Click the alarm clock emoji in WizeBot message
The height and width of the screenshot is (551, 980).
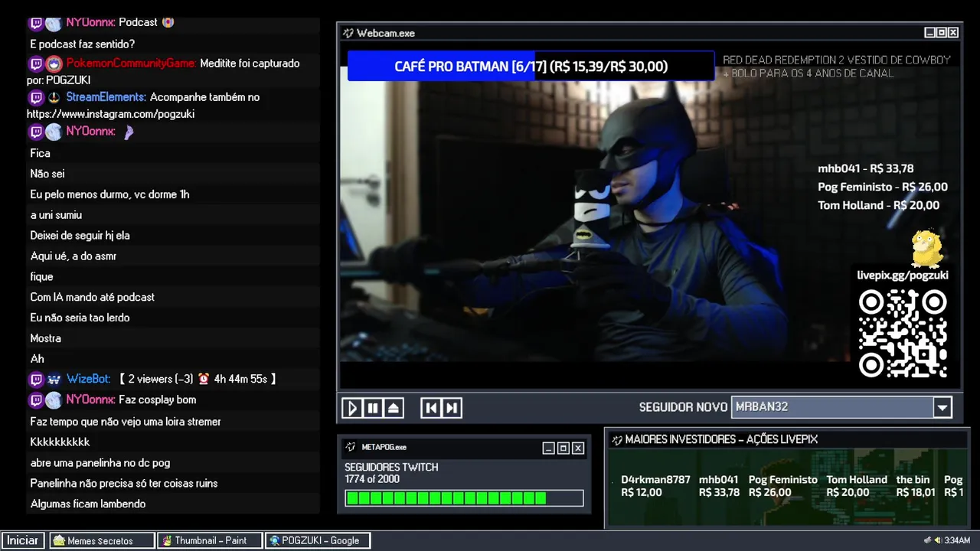click(x=204, y=379)
